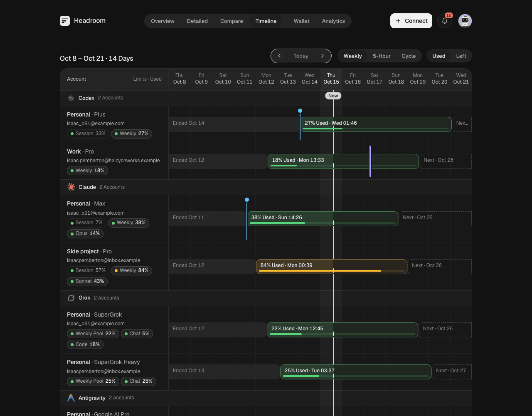The height and width of the screenshot is (416, 532).
Task: Click the Code 18% chip
Action: (85, 344)
